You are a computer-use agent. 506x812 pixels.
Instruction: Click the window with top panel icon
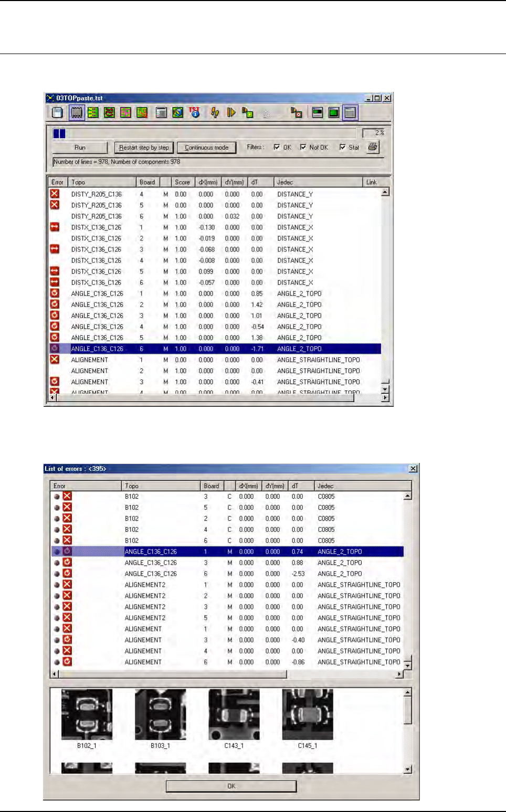point(318,112)
